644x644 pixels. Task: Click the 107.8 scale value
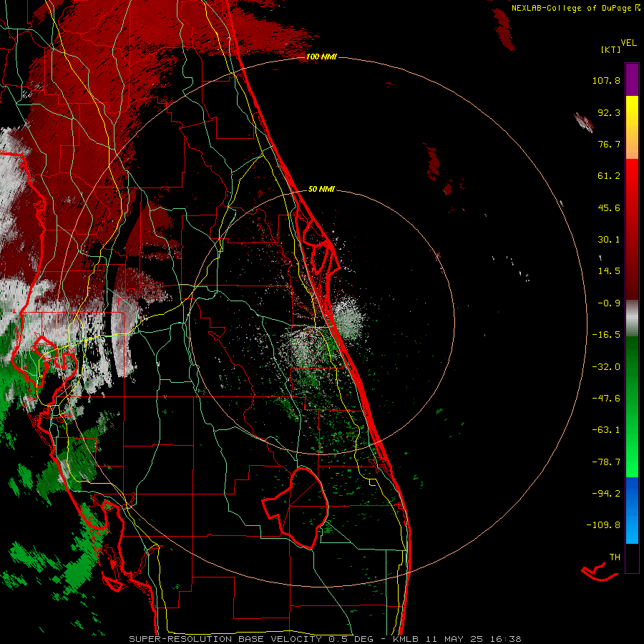(x=606, y=80)
